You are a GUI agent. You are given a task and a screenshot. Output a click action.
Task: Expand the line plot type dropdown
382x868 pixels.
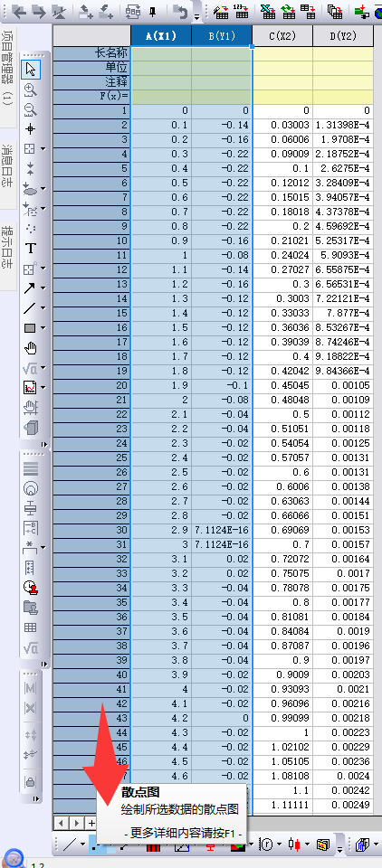[x=82, y=844]
